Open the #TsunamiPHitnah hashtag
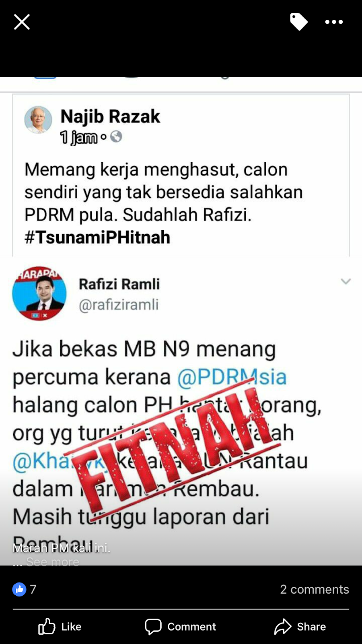The height and width of the screenshot is (644, 362). pos(97,237)
